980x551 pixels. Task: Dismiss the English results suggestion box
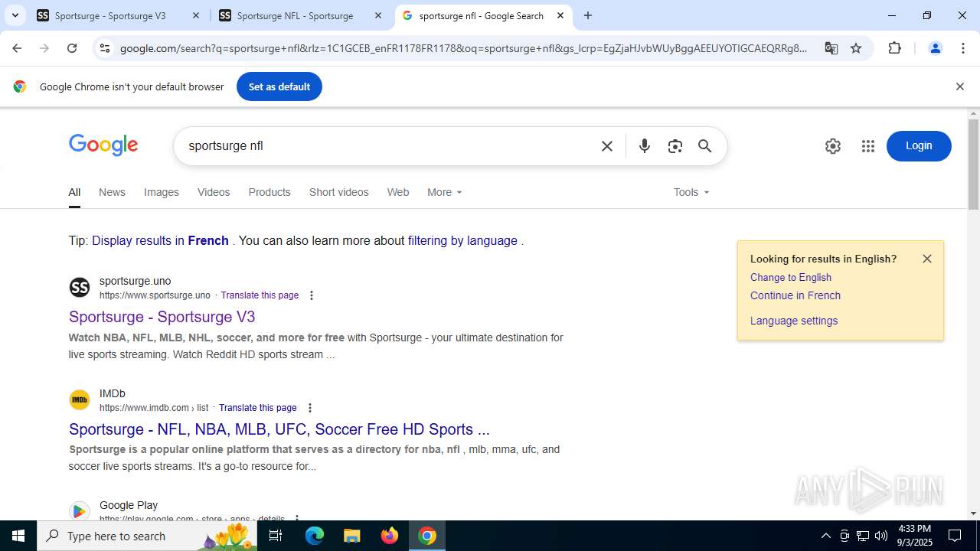pos(927,259)
